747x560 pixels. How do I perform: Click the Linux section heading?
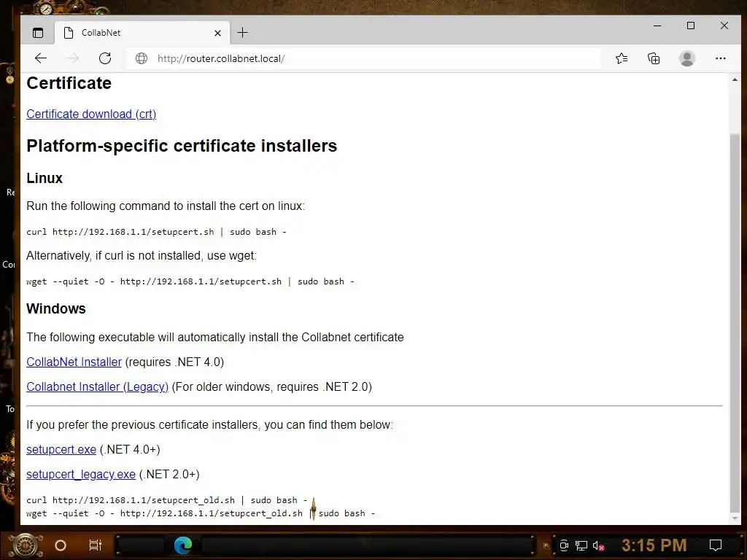pos(44,178)
